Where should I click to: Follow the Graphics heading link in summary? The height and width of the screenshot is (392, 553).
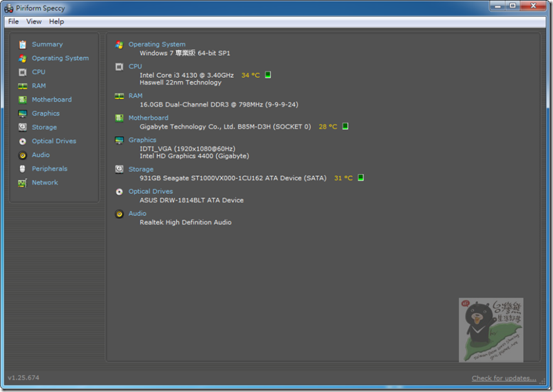[142, 140]
